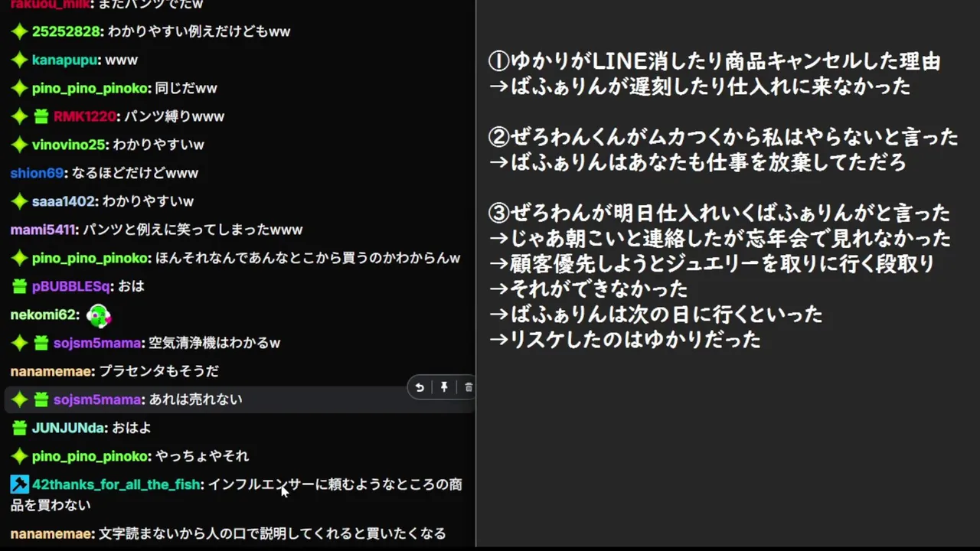Click the line '①ゆかりがLINE消したり商品キャンセルした理由'
980x551 pixels.
pyautogui.click(x=714, y=61)
